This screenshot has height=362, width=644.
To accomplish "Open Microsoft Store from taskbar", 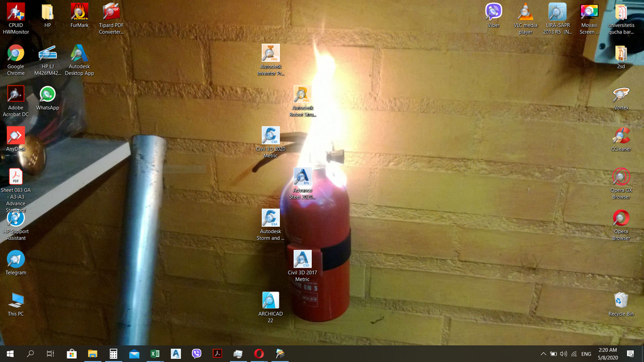I will [72, 353].
